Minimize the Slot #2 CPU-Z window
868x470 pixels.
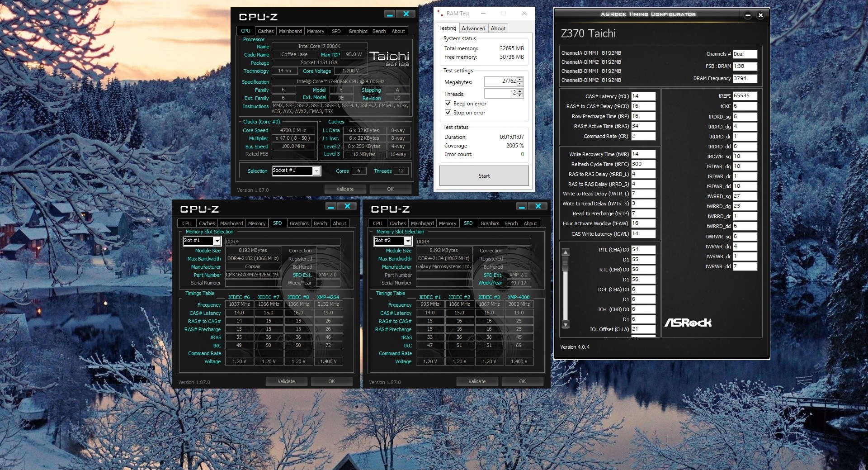point(522,206)
